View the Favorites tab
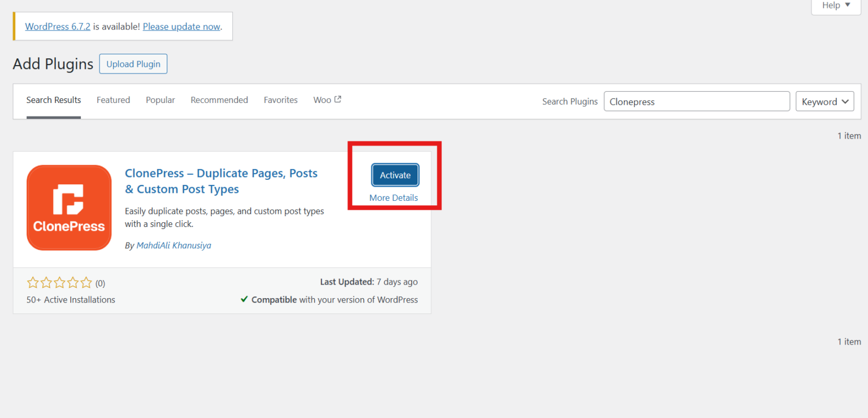The height and width of the screenshot is (418, 868). click(x=280, y=100)
